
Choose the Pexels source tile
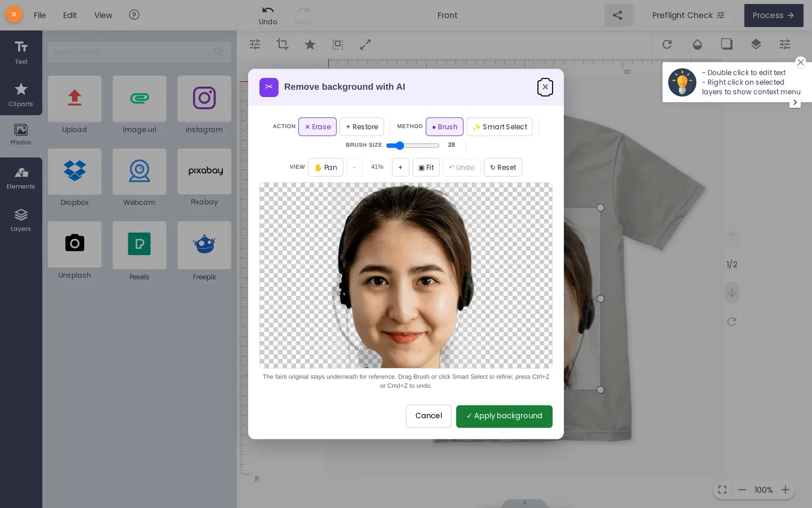(140, 244)
